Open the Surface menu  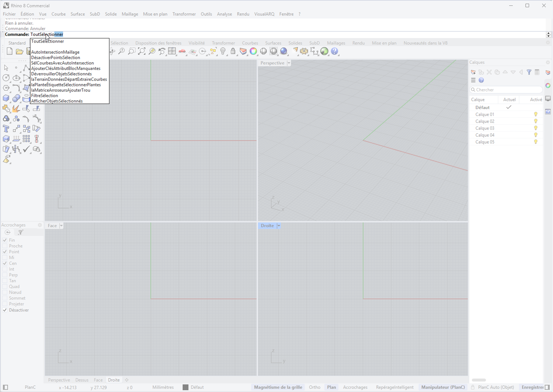[77, 14]
